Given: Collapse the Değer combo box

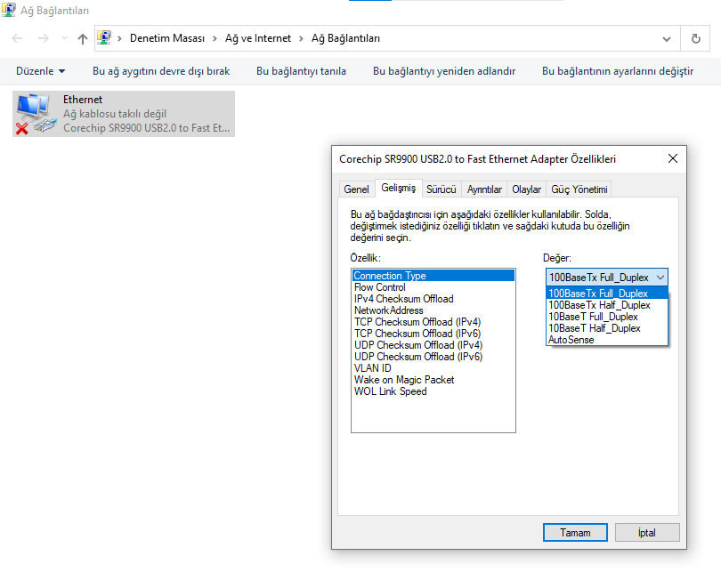Looking at the screenshot, I should (x=660, y=278).
